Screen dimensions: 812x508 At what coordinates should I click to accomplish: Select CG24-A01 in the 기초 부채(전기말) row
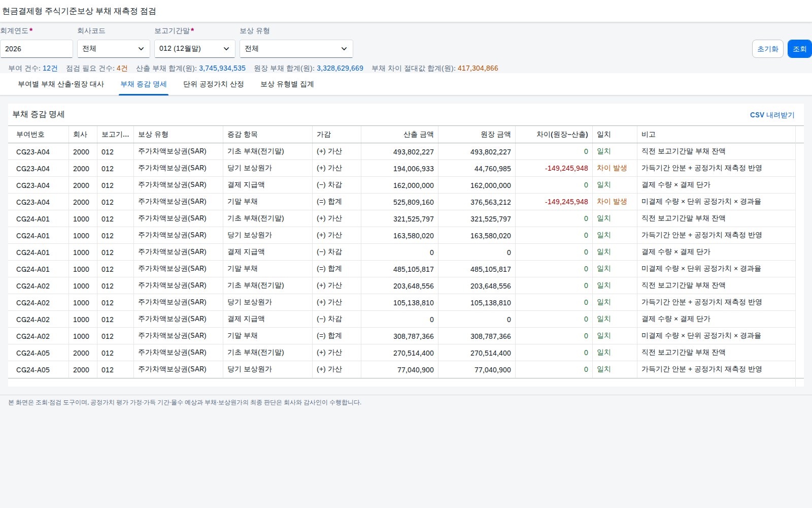point(33,219)
